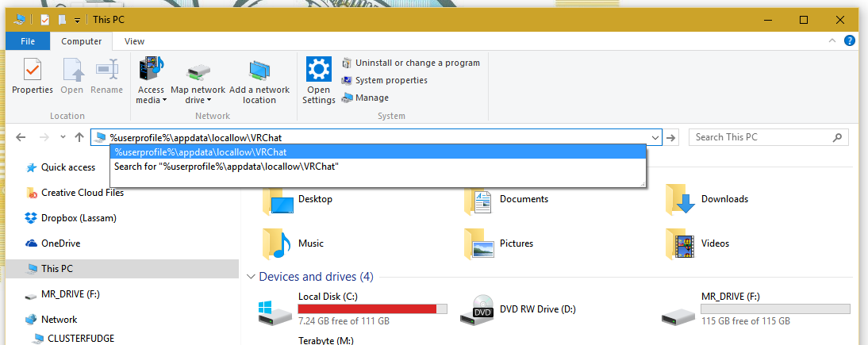Click the This PC title bar icon
Image resolution: width=868 pixels, height=345 pixels.
19,19
